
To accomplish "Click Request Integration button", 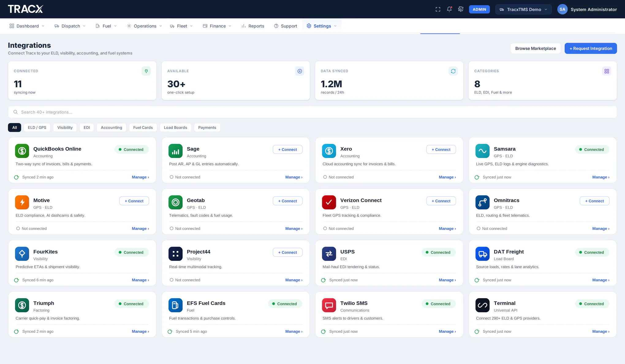I will tap(591, 48).
